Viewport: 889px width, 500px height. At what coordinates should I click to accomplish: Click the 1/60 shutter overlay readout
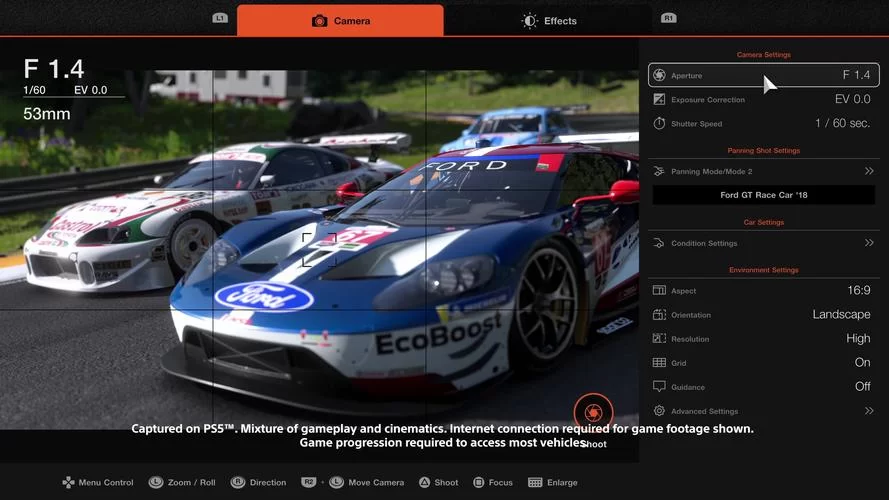click(x=35, y=90)
